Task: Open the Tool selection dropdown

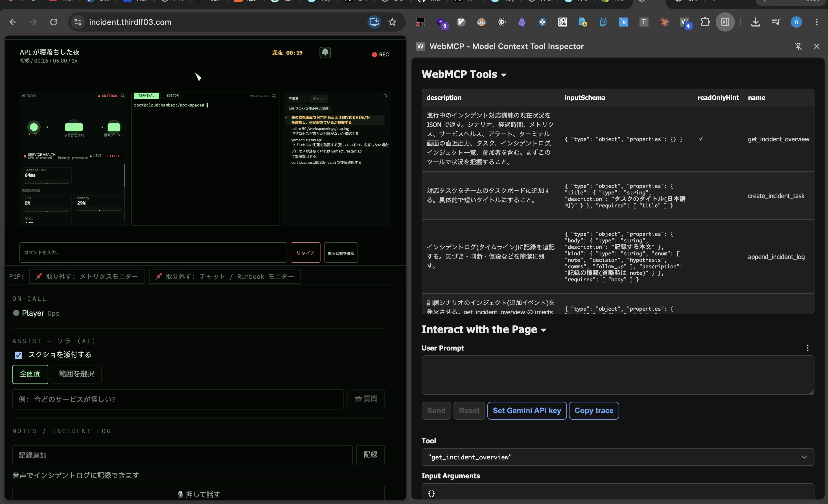Action: (x=618, y=457)
